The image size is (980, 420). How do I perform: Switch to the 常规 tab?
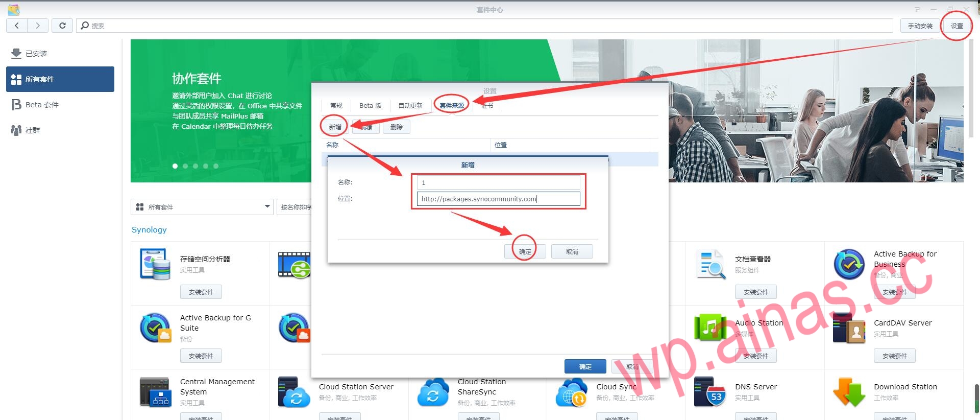(x=336, y=106)
